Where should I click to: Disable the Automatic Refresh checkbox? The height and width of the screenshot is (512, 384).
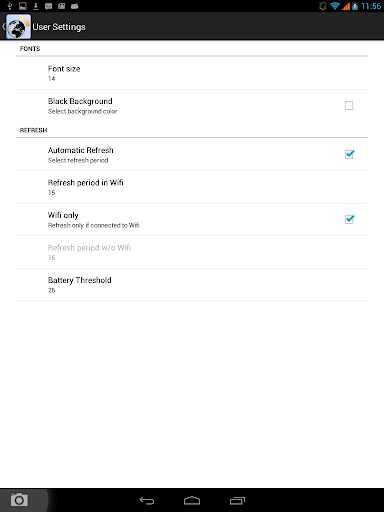(349, 154)
